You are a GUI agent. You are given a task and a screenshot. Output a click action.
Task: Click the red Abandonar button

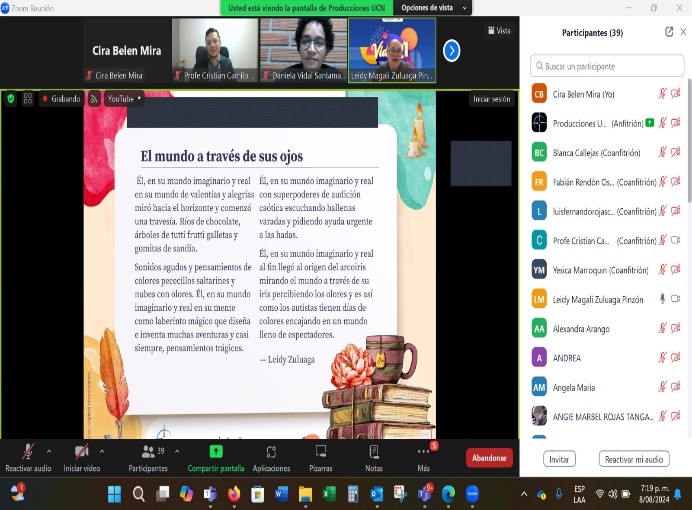[x=489, y=458]
